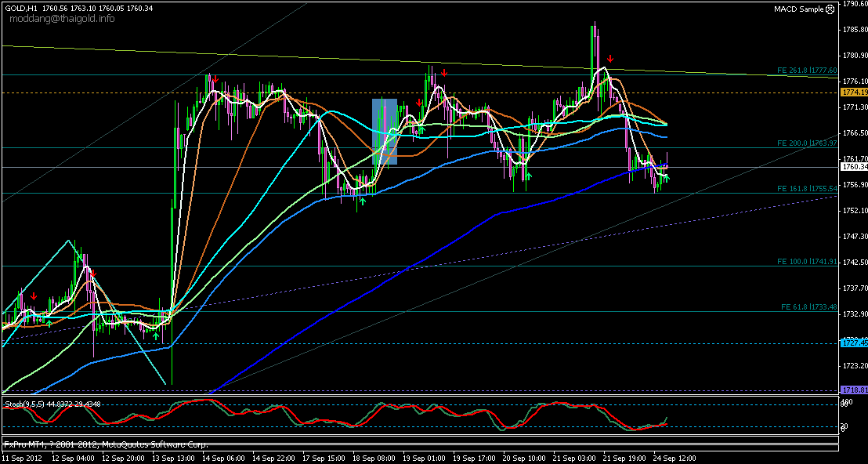
Task: Click the orange 1774.19 price tag
Action: (853, 92)
